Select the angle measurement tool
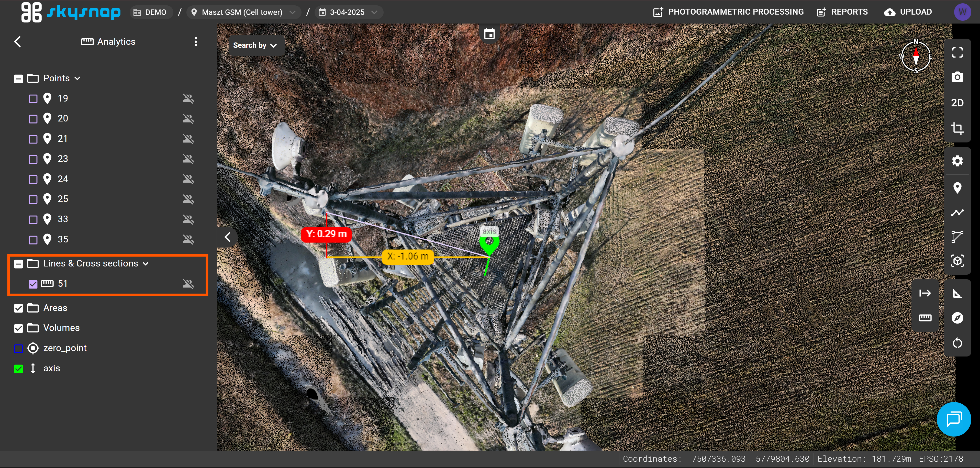Image resolution: width=980 pixels, height=468 pixels. 957,293
